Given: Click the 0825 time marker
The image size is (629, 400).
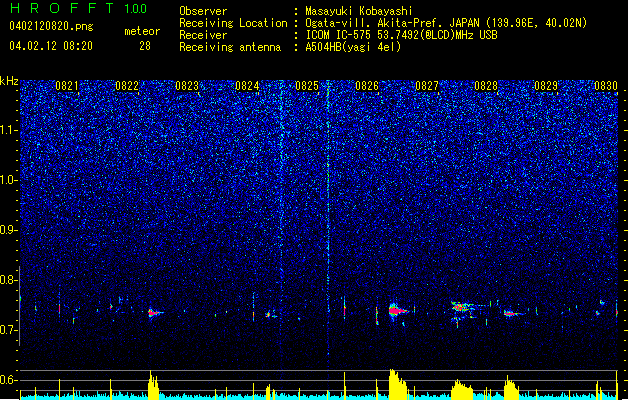Looking at the screenshot, I should pyautogui.click(x=307, y=86).
